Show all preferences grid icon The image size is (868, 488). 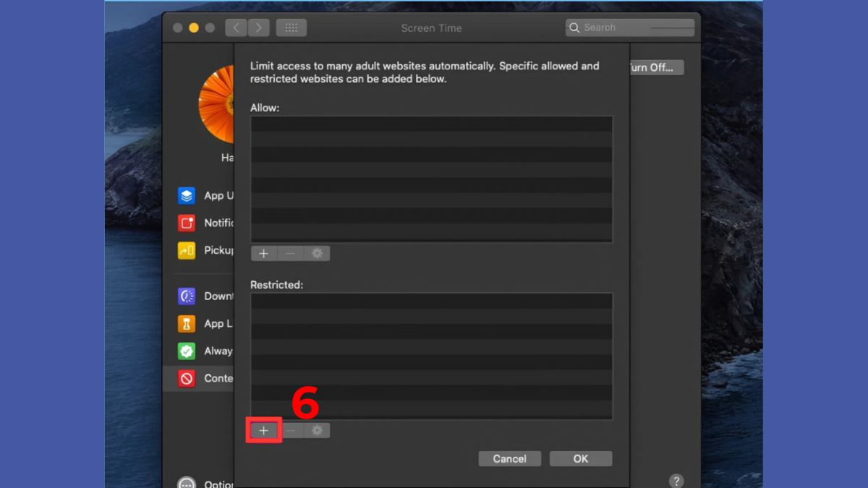pyautogui.click(x=292, y=28)
